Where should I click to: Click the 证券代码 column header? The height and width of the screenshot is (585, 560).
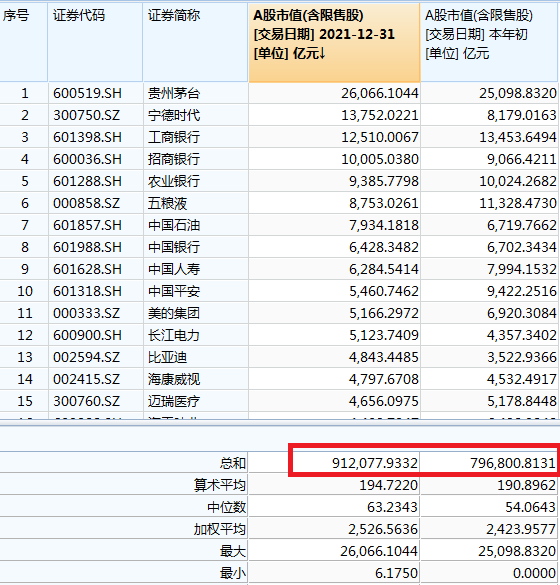(x=95, y=42)
